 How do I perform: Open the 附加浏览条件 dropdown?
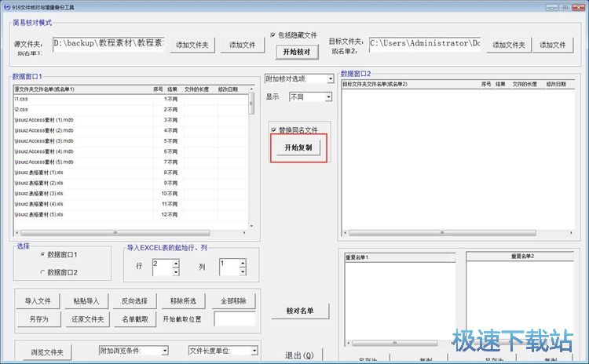[x=165, y=351]
